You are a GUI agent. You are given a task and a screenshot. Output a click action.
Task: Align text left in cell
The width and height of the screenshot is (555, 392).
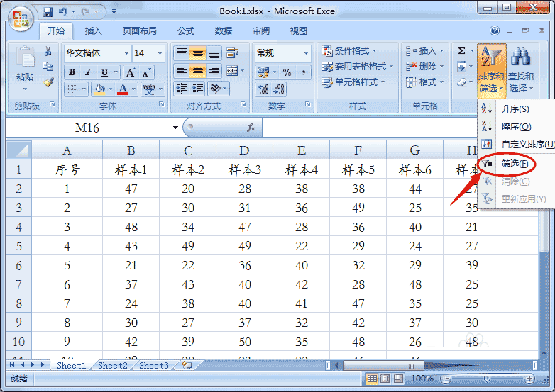click(x=182, y=71)
